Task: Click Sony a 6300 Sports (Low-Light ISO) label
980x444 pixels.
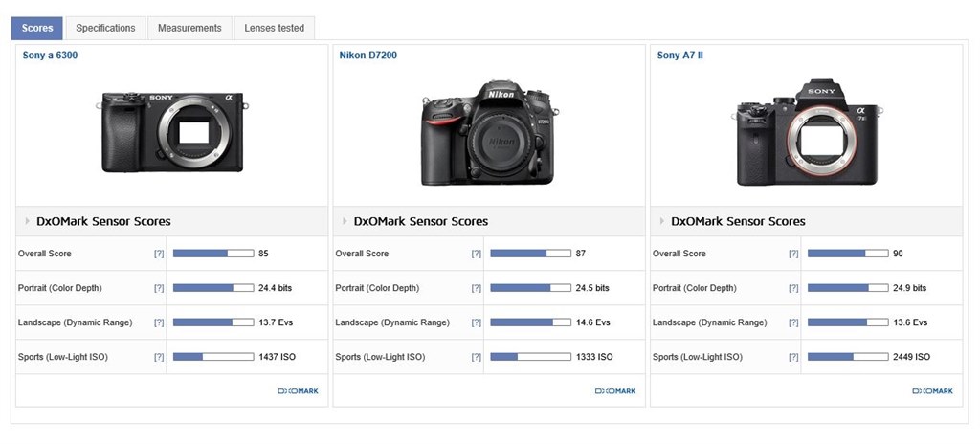Action: [63, 357]
